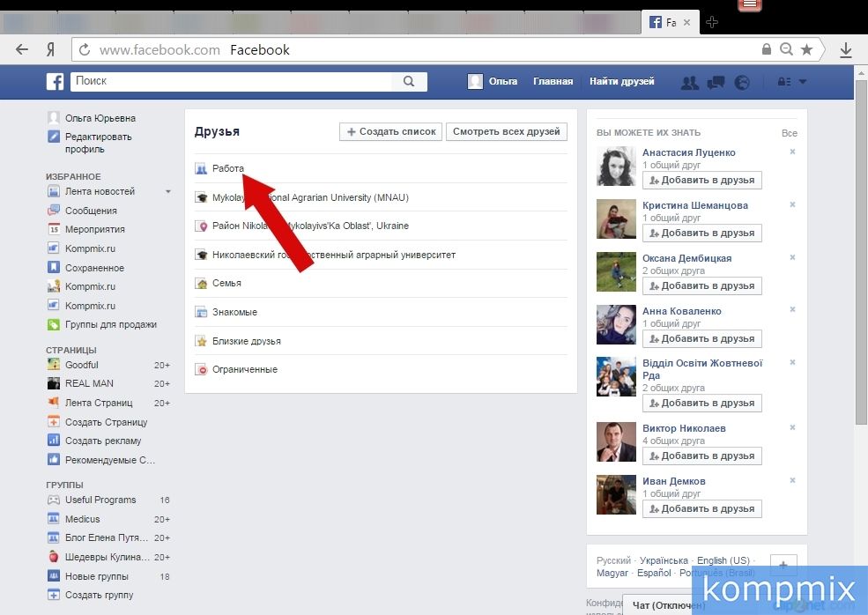Dismiss Анна Коваленко suggestion with x
The image size is (868, 615).
point(792,309)
